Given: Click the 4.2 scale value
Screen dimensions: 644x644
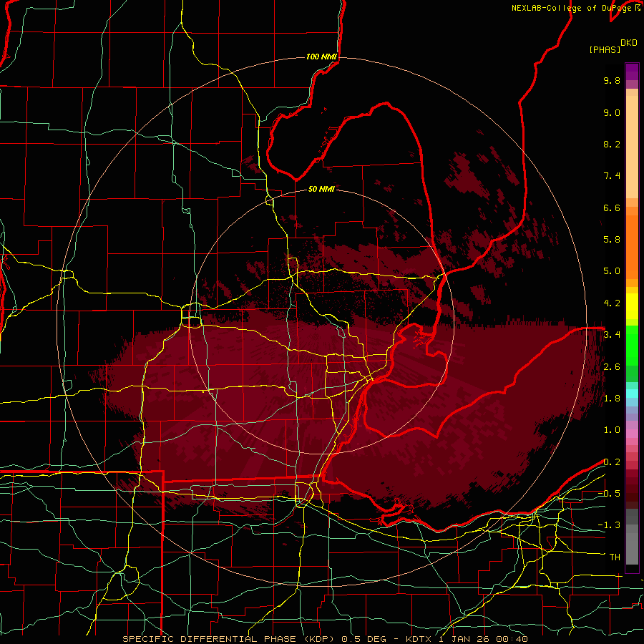Looking at the screenshot, I should 612,303.
